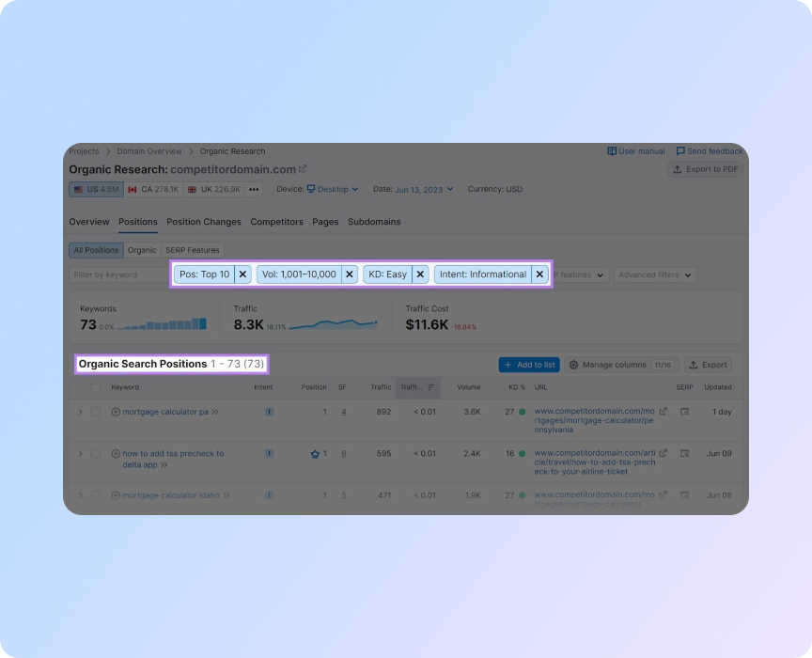
Task: Select the checkbox for tsa precheck keyword row
Action: (96, 453)
